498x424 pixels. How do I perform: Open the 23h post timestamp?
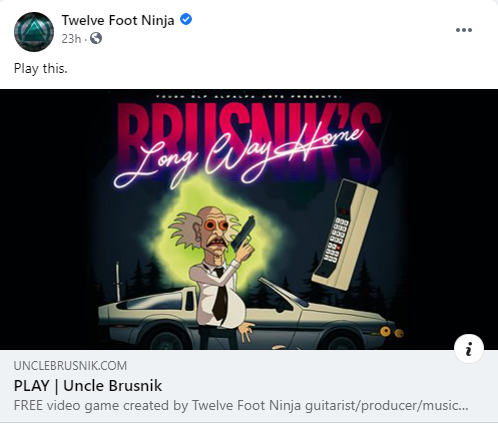coord(71,39)
